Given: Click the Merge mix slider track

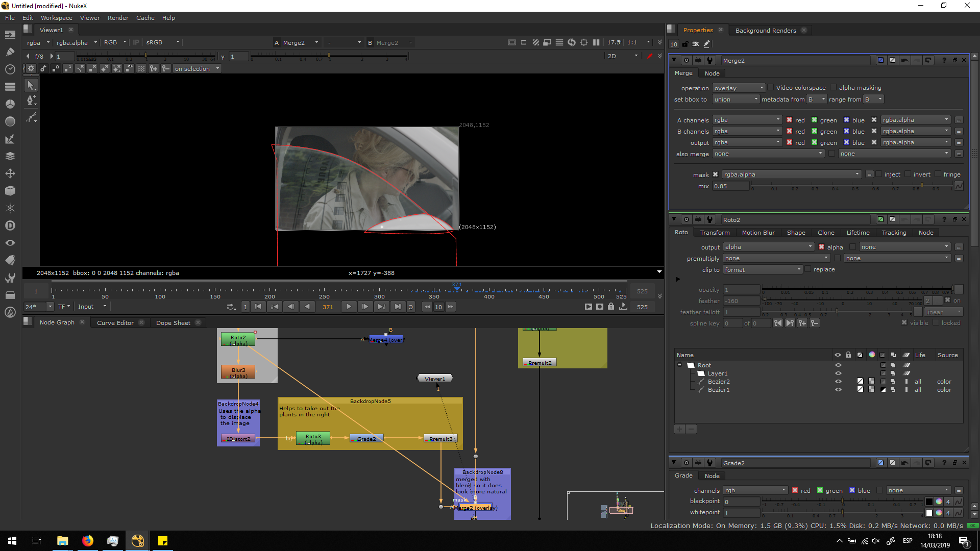Looking at the screenshot, I should tap(851, 186).
